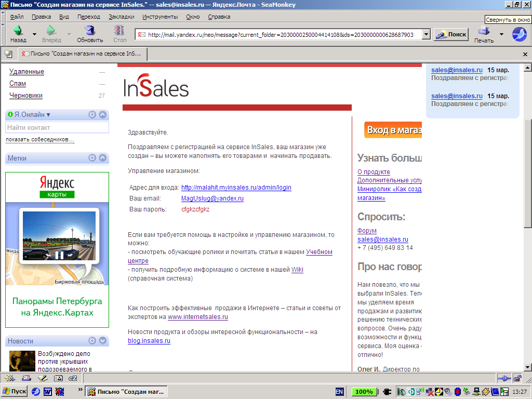Viewport: 532px width, 399px height.
Task: Open the Address Book component in the status bar
Action: tap(58, 378)
